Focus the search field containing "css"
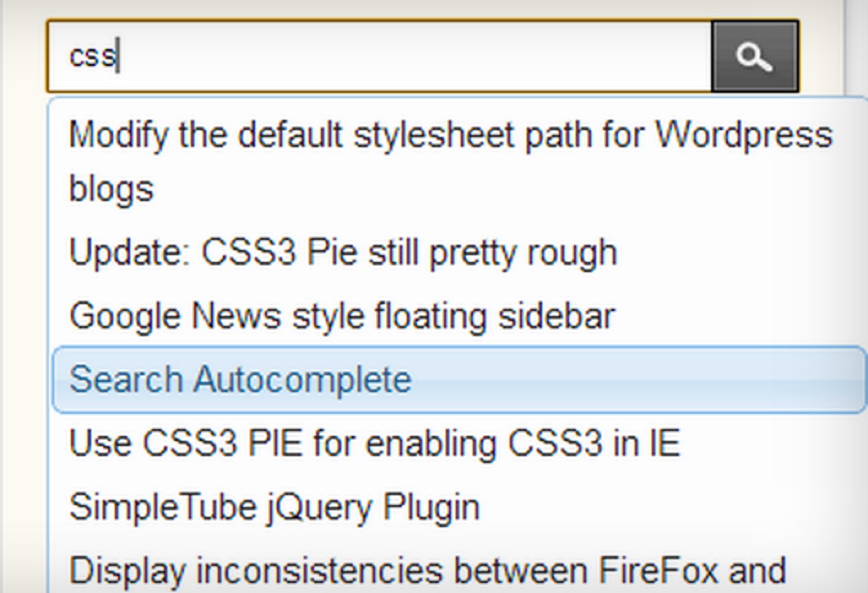This screenshot has height=593, width=868. pos(379,56)
